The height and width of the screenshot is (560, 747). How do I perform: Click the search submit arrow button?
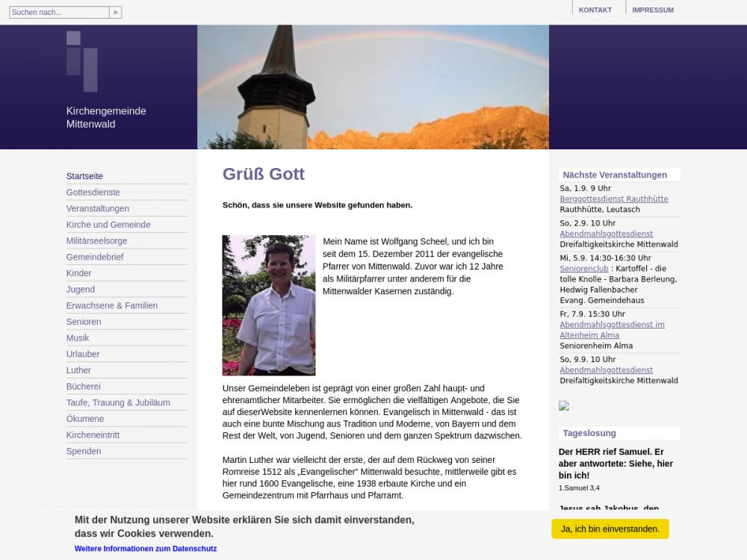(115, 13)
